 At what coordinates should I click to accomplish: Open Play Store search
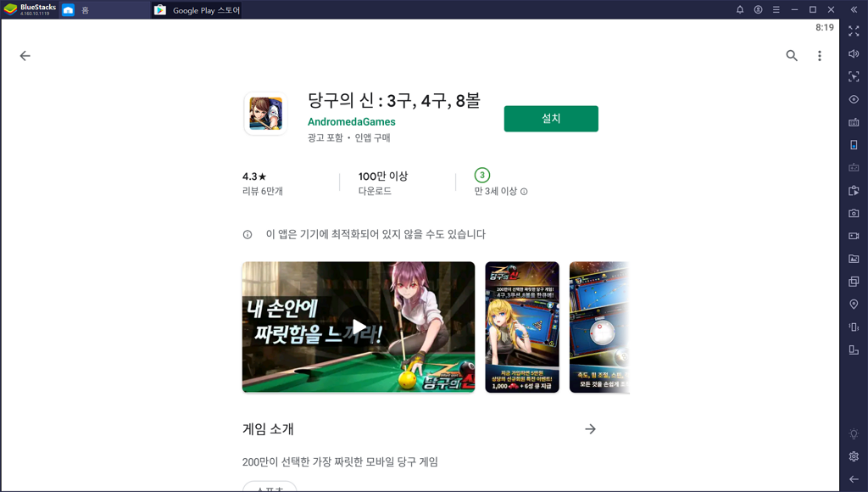(792, 55)
